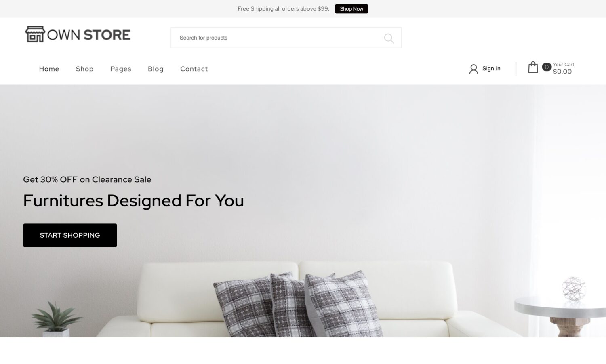Click the Your Cart $0.00 total
Screen dimensions: 606x364
point(564,68)
